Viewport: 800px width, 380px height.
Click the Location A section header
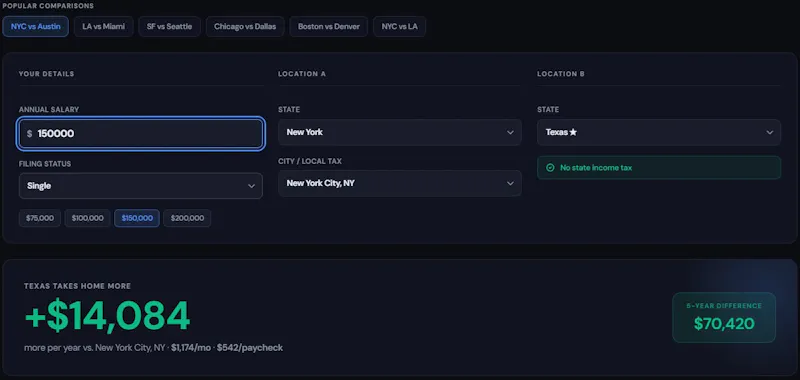point(302,74)
